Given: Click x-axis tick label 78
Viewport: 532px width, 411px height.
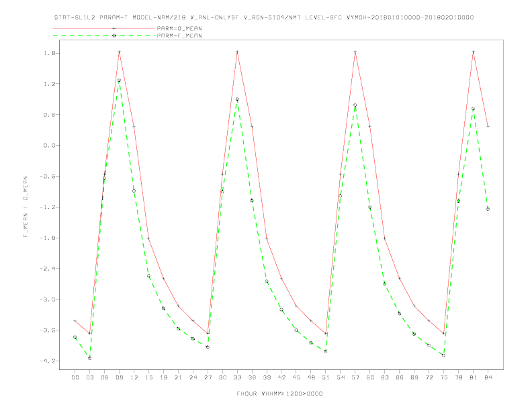Looking at the screenshot, I should click(458, 377).
